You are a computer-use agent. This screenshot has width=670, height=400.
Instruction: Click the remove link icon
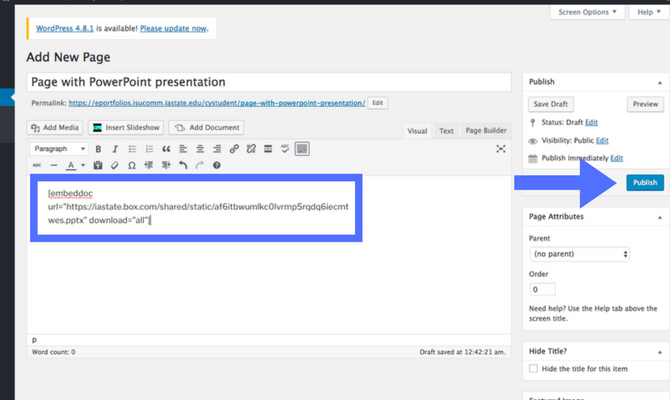point(251,149)
